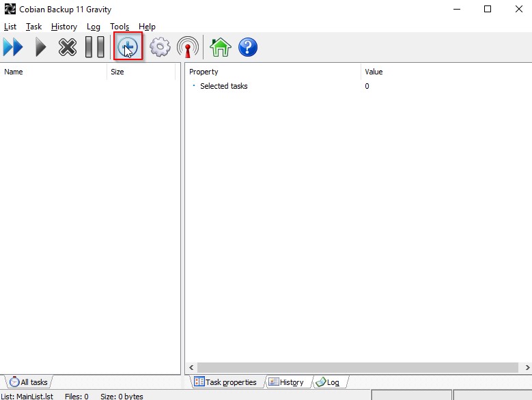Expand the History menu in menu bar
Viewport: 532px width, 400px height.
click(x=64, y=27)
